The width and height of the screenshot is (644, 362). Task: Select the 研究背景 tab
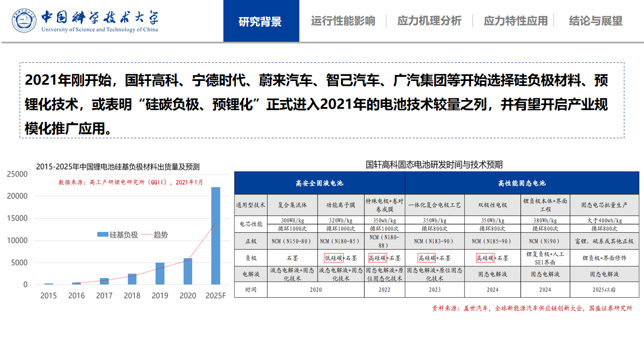click(261, 21)
